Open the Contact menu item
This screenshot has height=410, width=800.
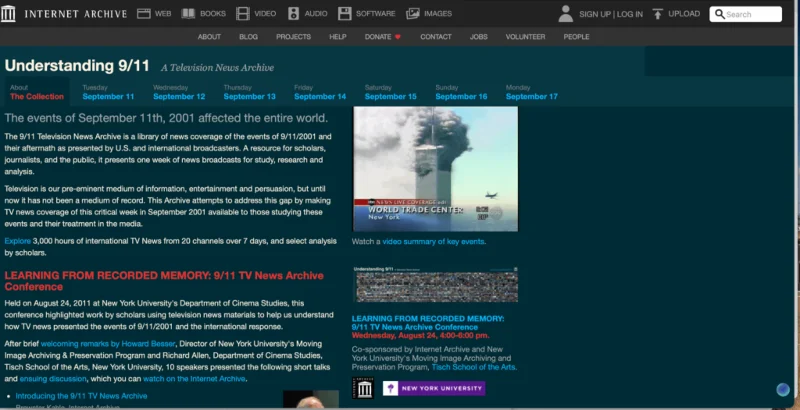pyautogui.click(x=436, y=37)
